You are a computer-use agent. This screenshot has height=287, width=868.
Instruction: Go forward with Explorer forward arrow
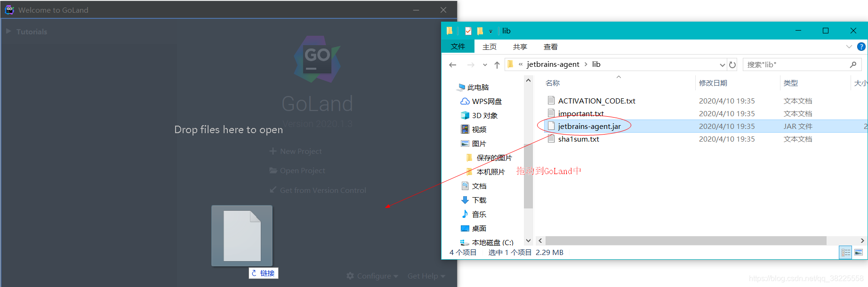coord(471,64)
